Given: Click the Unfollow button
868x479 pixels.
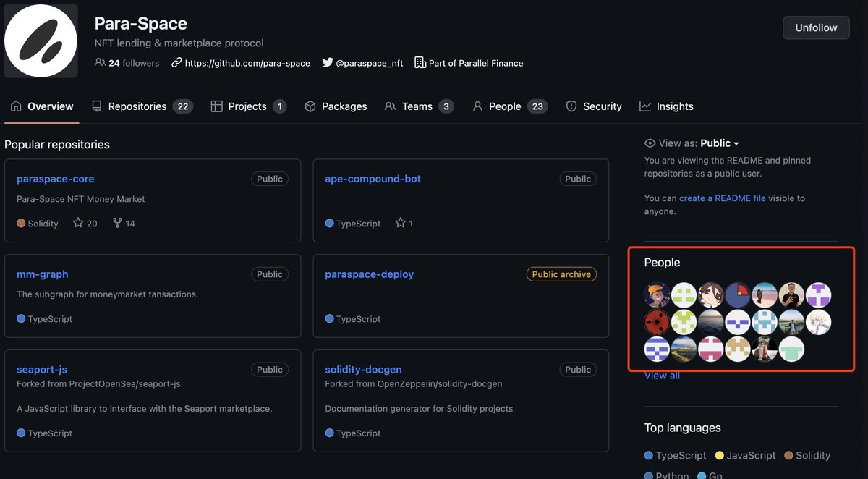Looking at the screenshot, I should (x=816, y=27).
